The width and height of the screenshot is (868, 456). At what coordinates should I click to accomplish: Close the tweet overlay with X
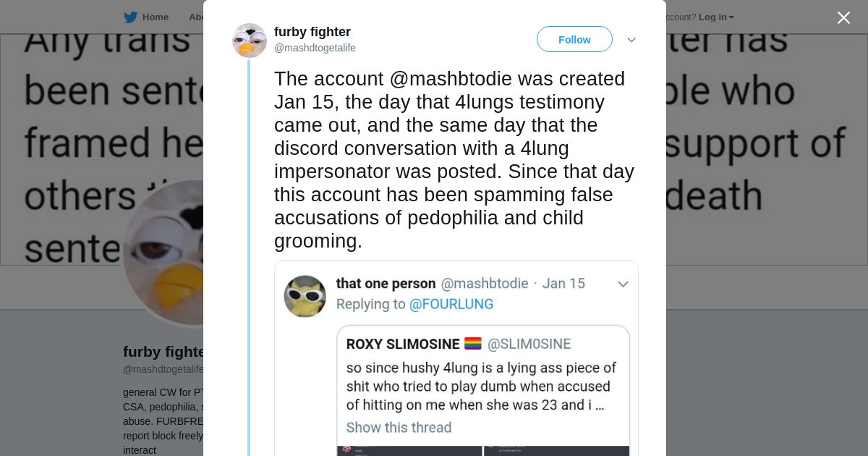[x=843, y=18]
